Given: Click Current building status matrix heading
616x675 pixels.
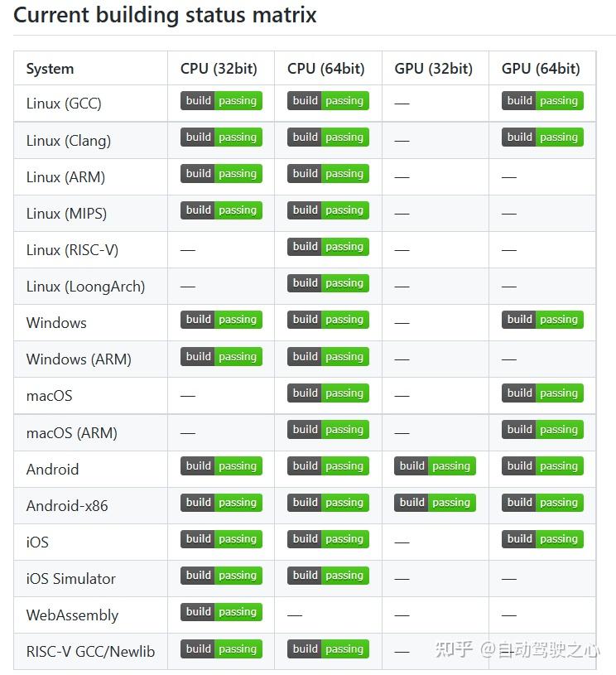Looking at the screenshot, I should tap(165, 15).
